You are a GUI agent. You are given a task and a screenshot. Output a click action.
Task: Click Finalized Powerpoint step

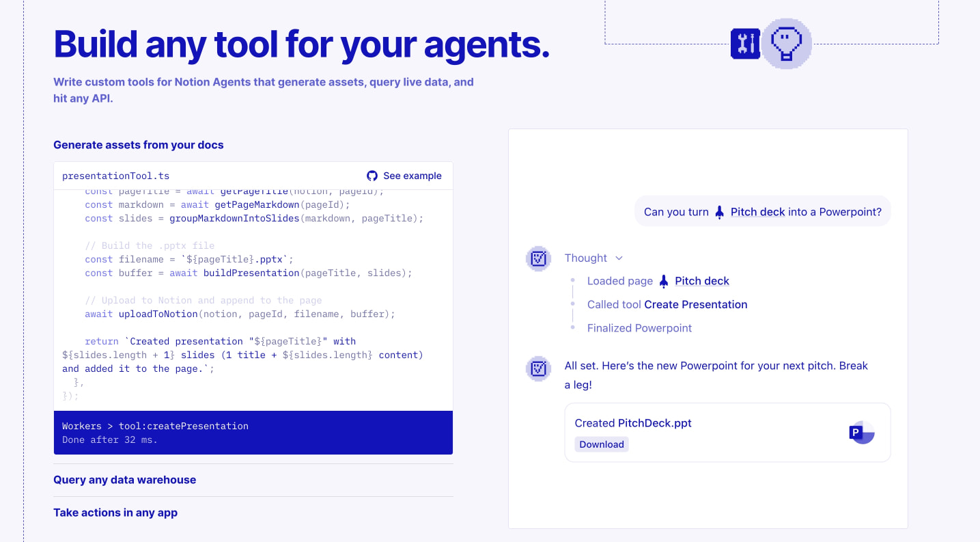click(639, 328)
